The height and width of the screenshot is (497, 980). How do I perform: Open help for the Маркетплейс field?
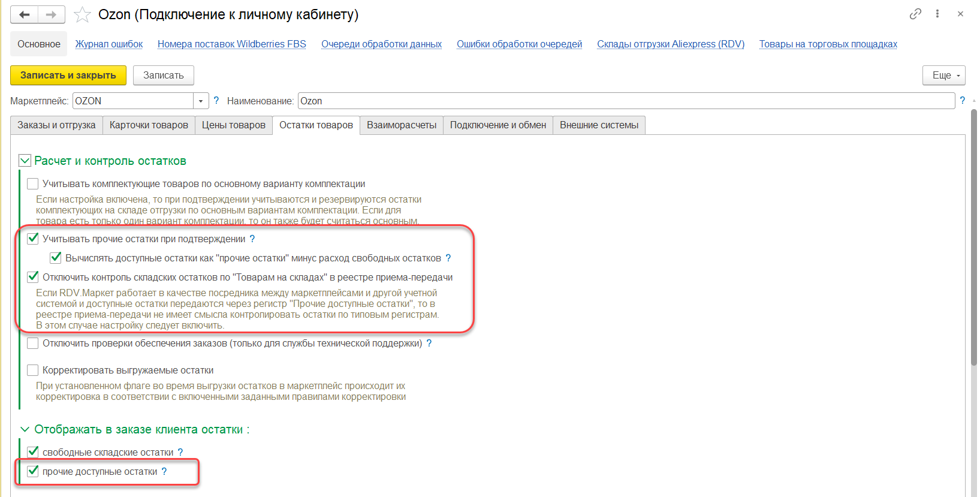pyautogui.click(x=216, y=101)
